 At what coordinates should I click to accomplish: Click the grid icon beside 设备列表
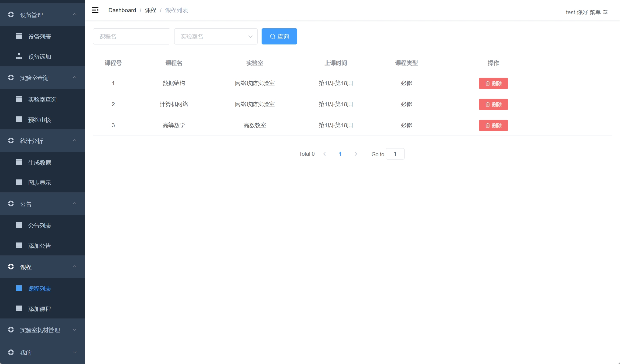click(x=19, y=36)
